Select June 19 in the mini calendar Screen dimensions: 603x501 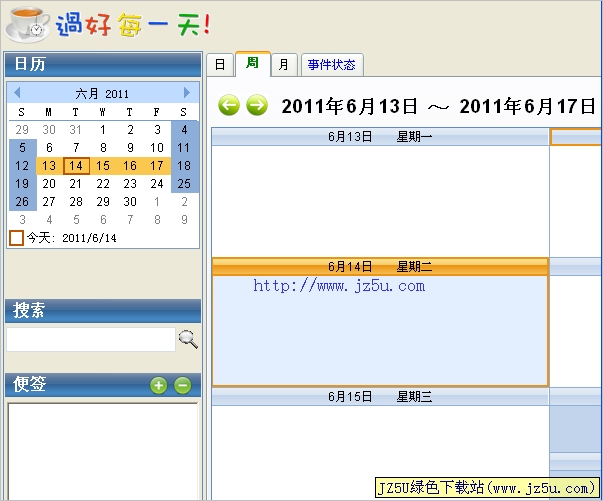22,184
